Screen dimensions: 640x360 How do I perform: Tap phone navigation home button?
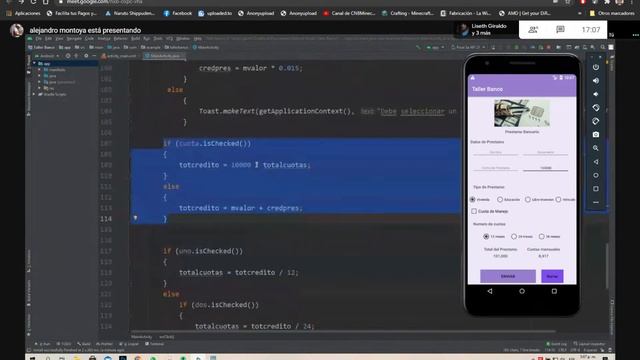522,291
